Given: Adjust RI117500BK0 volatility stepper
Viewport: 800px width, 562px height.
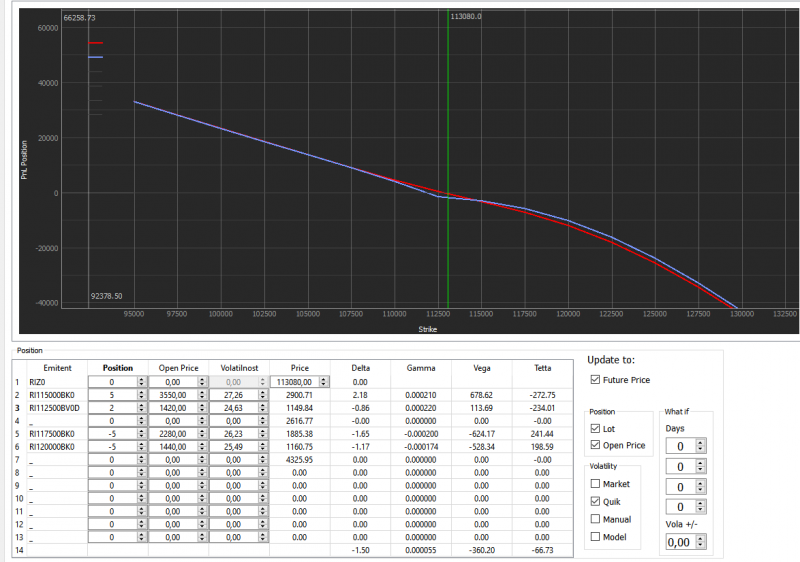Looking at the screenshot, I should (262, 433).
